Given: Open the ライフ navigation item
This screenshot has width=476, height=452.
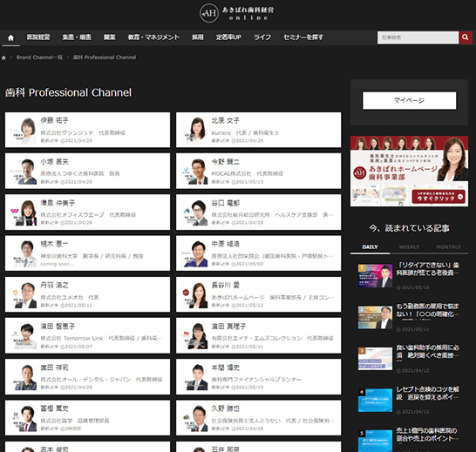Looking at the screenshot, I should coord(262,37).
